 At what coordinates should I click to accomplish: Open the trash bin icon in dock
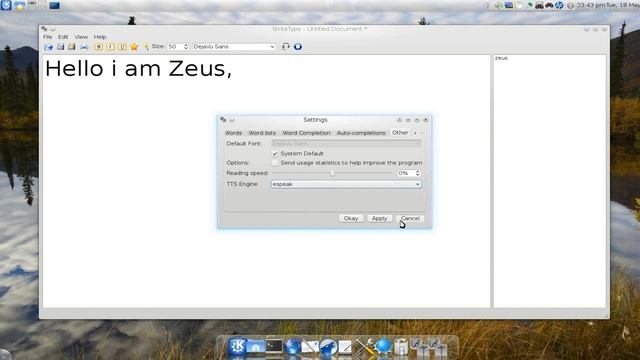[x=401, y=347]
